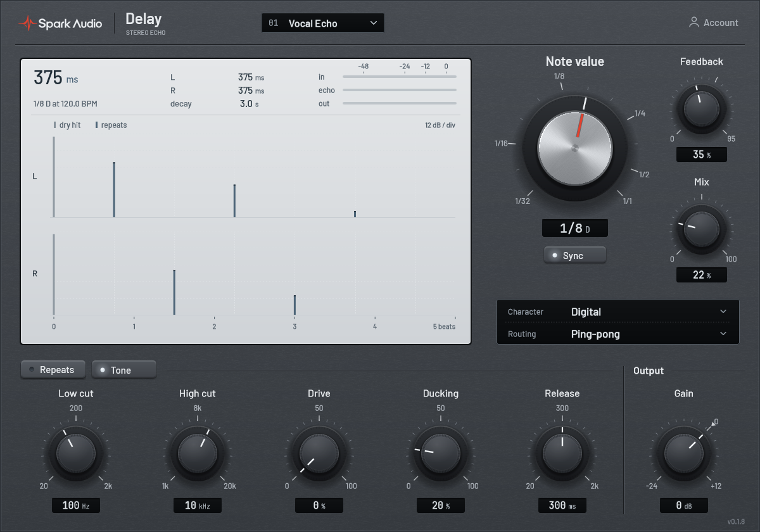This screenshot has width=760, height=532.
Task: Click the decay 3.0 s value
Action: click(x=249, y=104)
